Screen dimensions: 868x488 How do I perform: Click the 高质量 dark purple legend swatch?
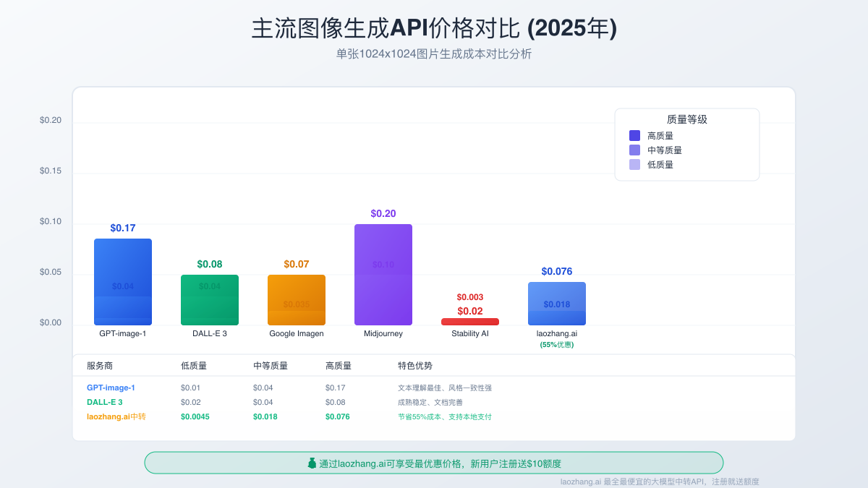click(x=634, y=135)
